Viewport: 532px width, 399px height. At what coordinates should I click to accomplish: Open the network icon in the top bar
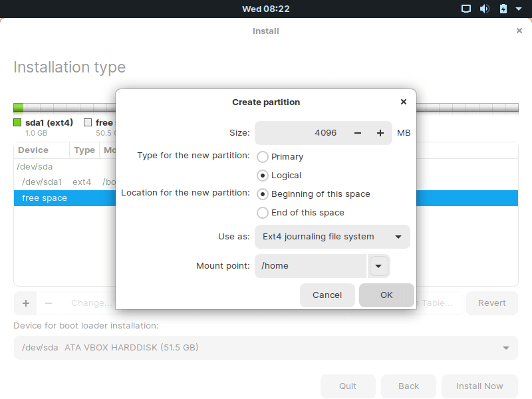tap(466, 9)
